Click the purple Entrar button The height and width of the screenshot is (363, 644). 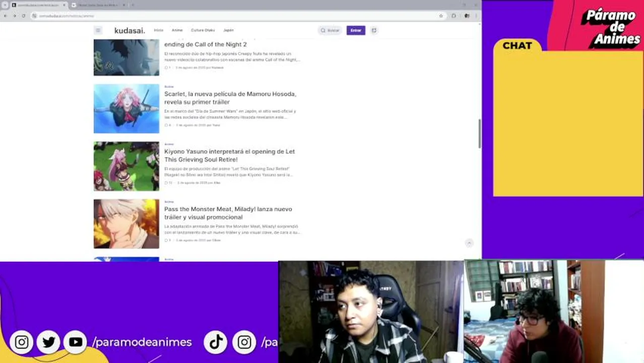pos(356,30)
